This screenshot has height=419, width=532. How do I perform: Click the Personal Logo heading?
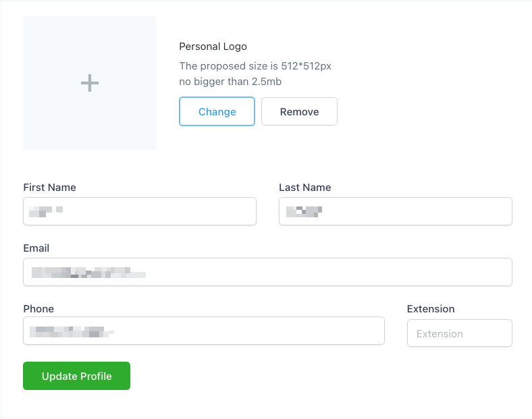tap(213, 47)
